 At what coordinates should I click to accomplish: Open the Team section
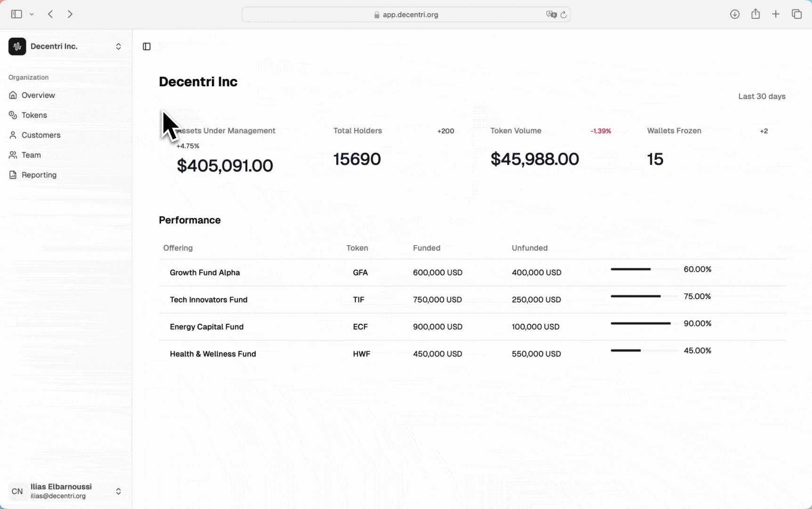click(31, 155)
